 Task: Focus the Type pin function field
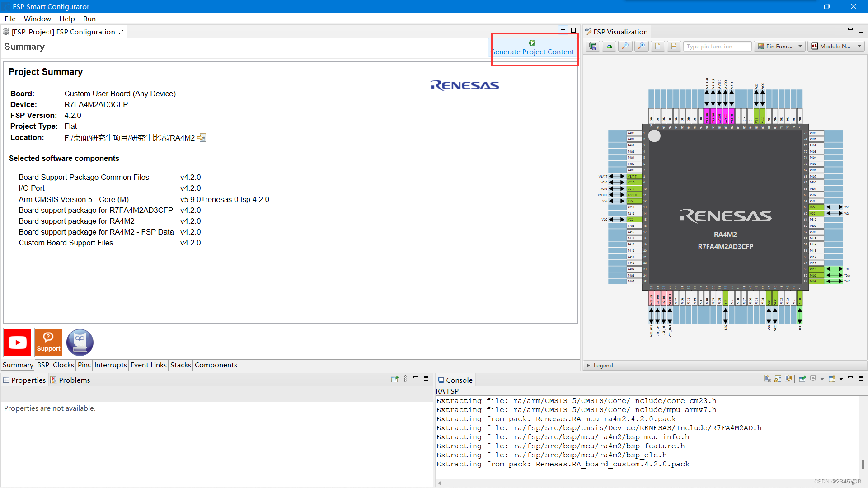718,46
